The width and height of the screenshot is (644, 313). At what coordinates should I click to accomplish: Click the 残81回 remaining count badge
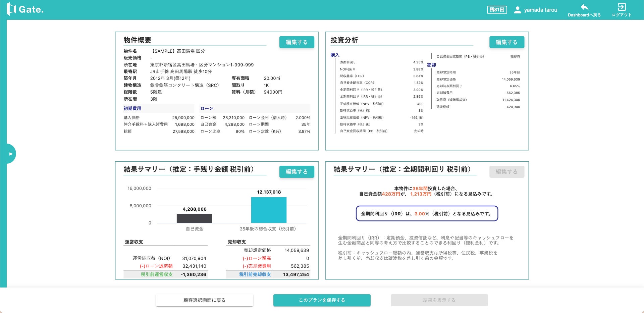click(497, 10)
